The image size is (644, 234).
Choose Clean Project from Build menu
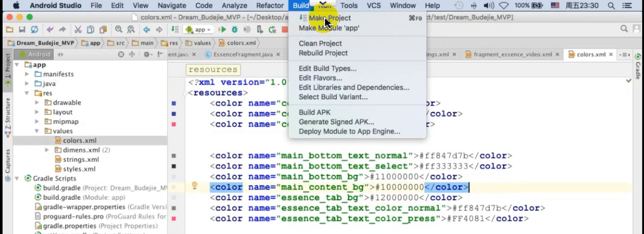320,43
